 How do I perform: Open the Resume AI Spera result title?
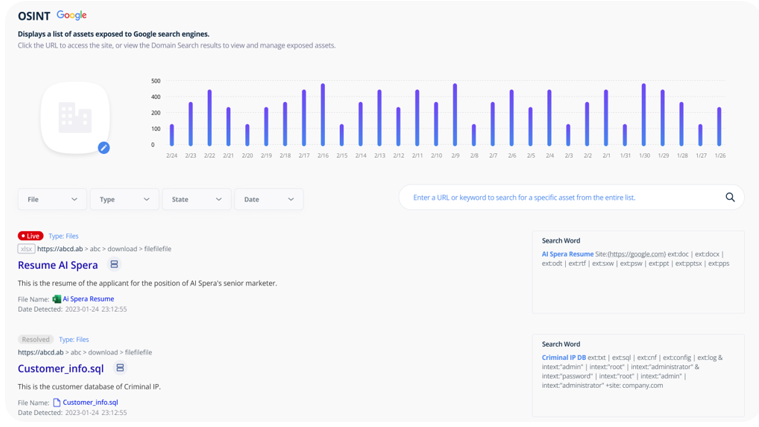click(x=58, y=265)
